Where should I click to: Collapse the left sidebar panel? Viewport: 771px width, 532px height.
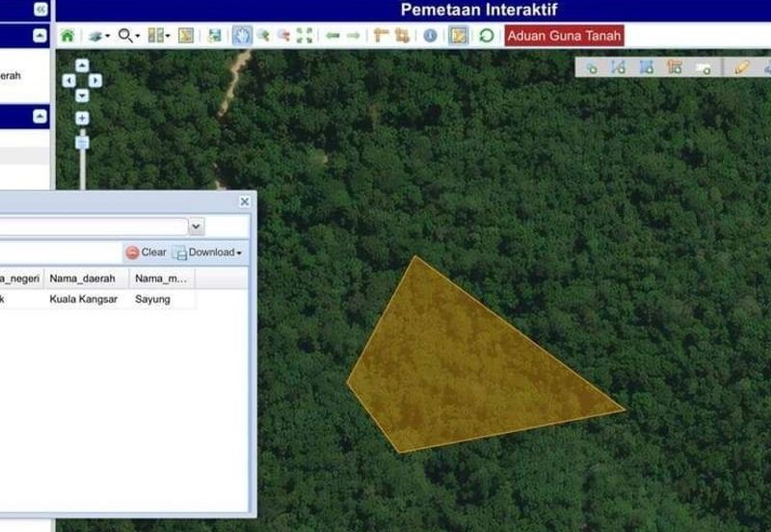[x=40, y=9]
